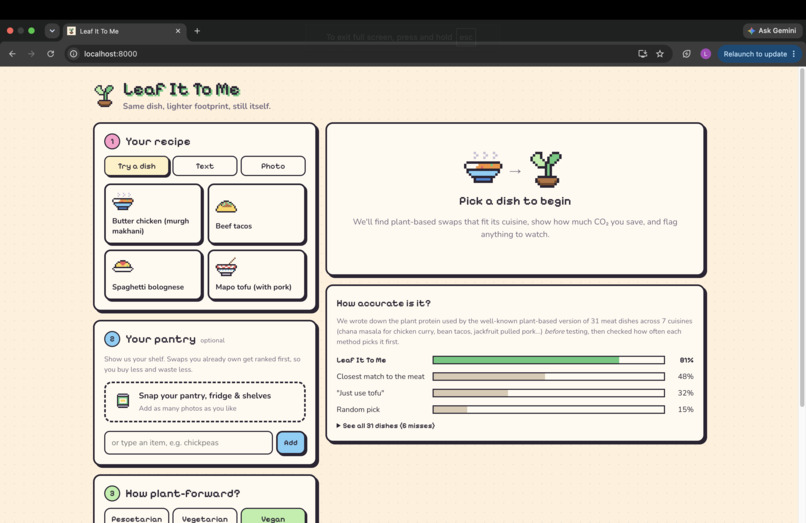Viewport: 806px width, 523px height.
Task: Click the Your recipe heading
Action: point(158,141)
